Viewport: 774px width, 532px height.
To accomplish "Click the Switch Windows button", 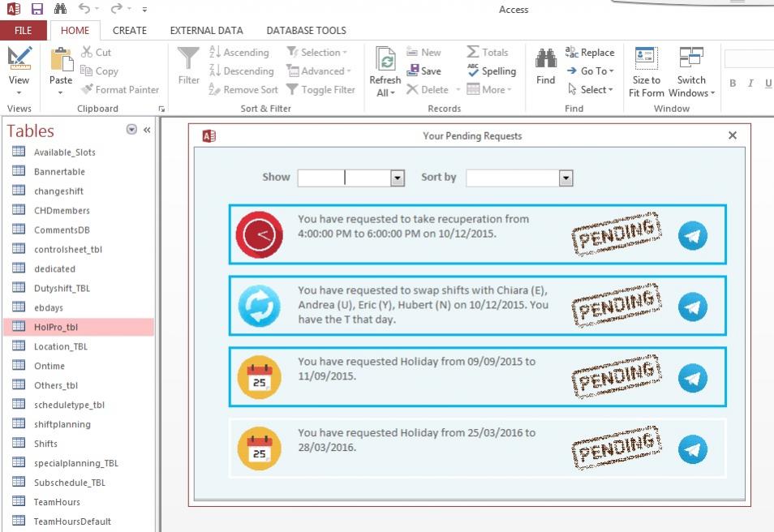I will tap(691, 71).
